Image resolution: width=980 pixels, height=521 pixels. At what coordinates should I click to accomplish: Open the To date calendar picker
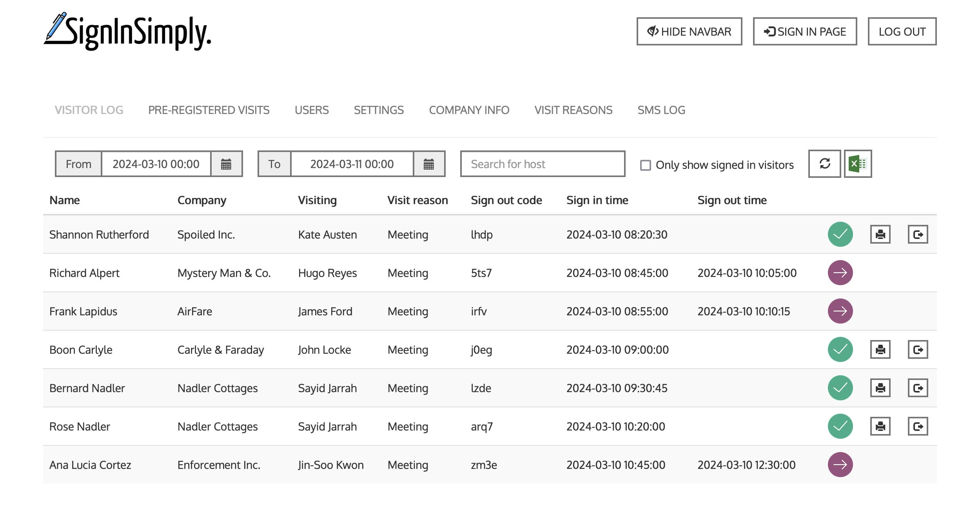tap(429, 164)
